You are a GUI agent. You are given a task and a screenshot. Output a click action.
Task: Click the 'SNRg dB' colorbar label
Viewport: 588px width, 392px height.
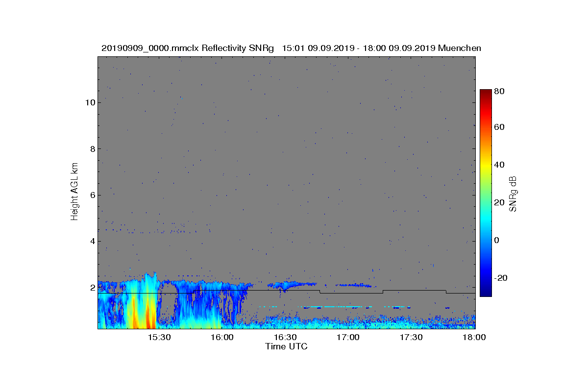click(513, 193)
